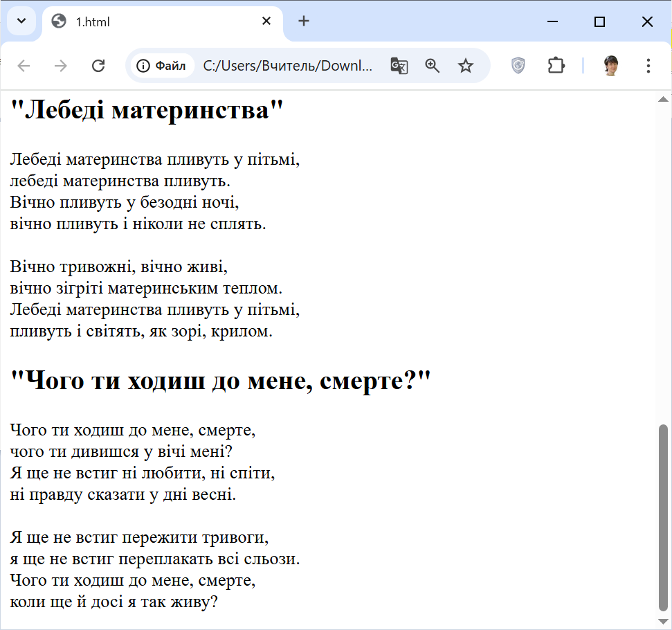Open a new tab with plus button
Screen dimensions: 672x630
[304, 21]
